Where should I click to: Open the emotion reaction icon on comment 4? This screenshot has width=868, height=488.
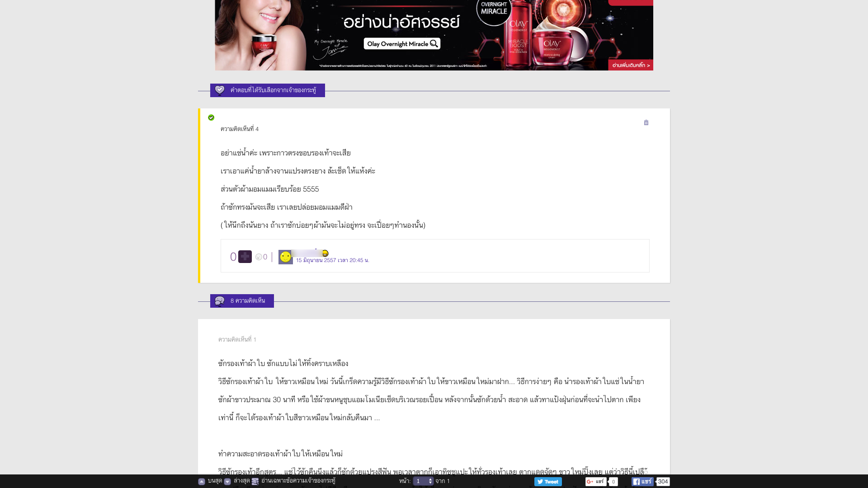tap(259, 257)
